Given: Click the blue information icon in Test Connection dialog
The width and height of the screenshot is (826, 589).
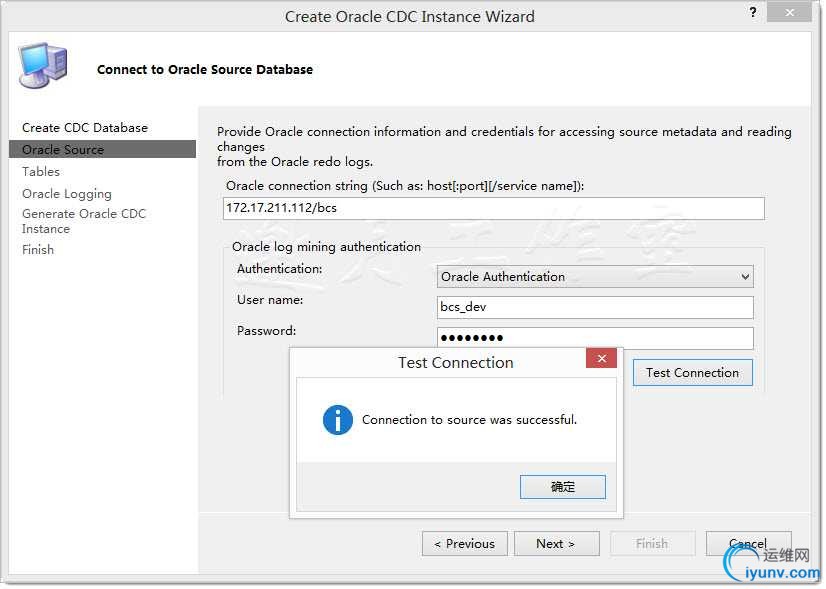Looking at the screenshot, I should click(x=338, y=420).
